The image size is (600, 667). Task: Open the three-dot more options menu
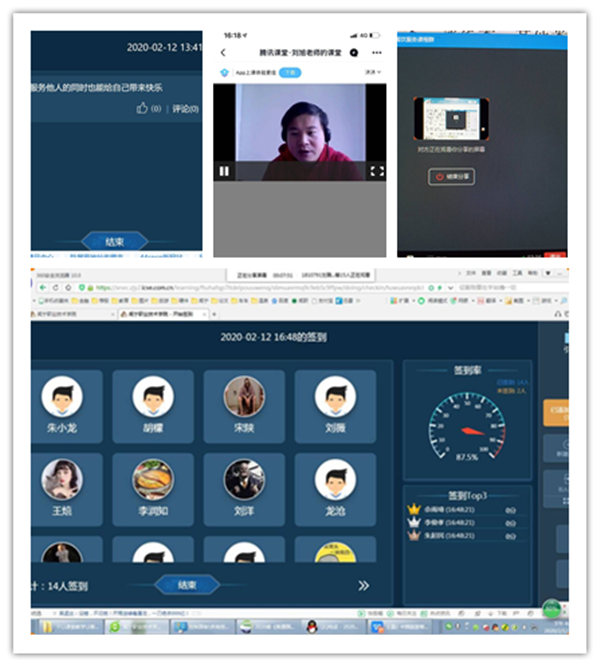377,52
